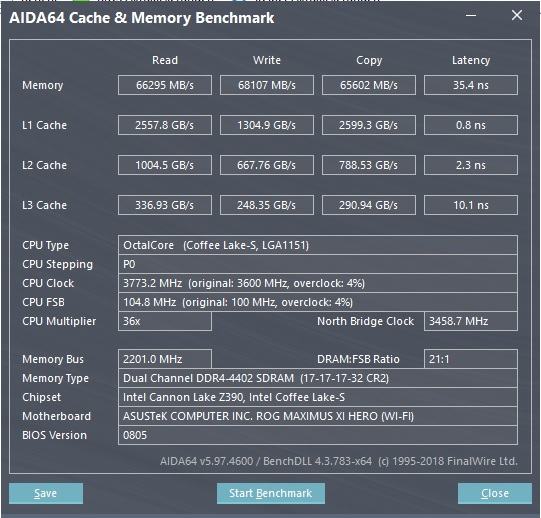Image resolution: width=541 pixels, height=518 pixels.
Task: Click the Memory Copy 65602 MB/s value
Action: tap(369, 85)
